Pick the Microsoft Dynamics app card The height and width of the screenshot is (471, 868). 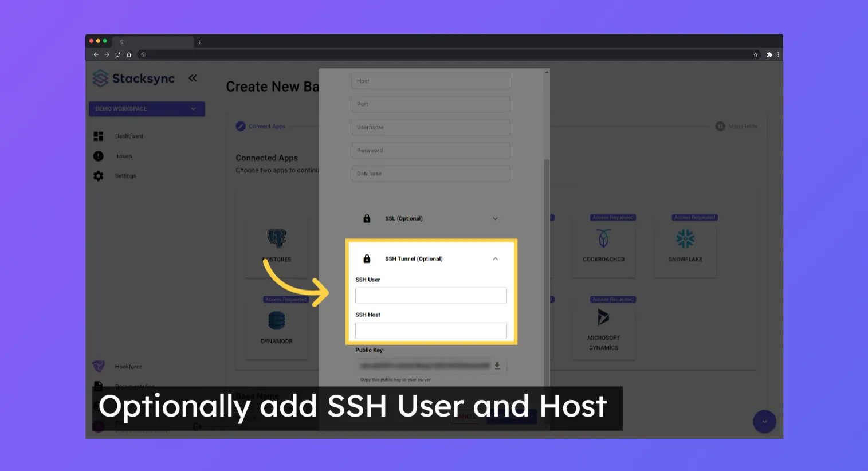pos(604,327)
